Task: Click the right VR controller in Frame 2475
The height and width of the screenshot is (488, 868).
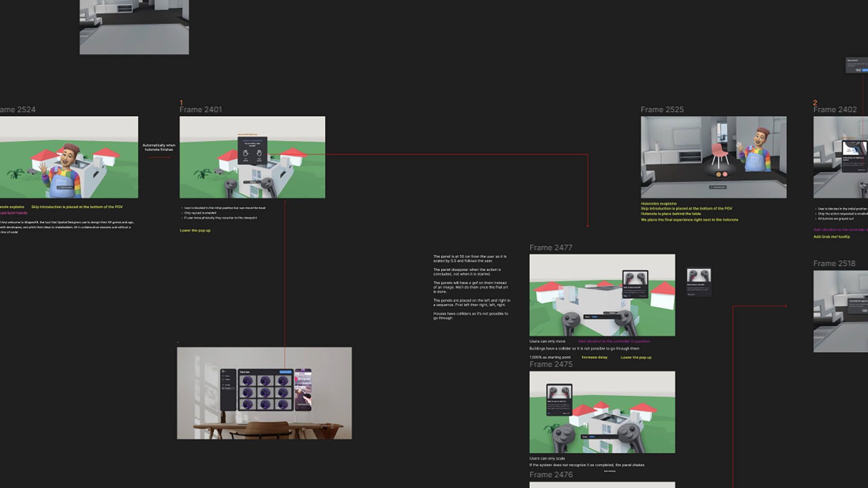Action: tap(630, 437)
